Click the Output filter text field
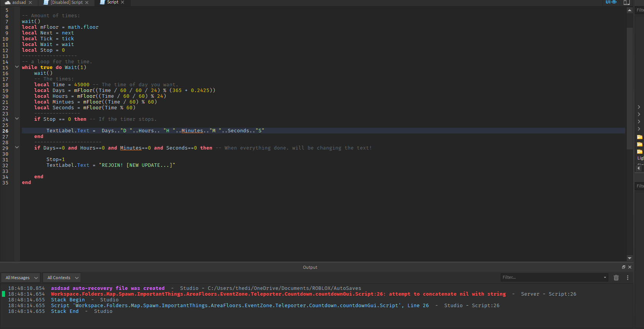Viewport: 644px width, 329px height. coord(551,277)
